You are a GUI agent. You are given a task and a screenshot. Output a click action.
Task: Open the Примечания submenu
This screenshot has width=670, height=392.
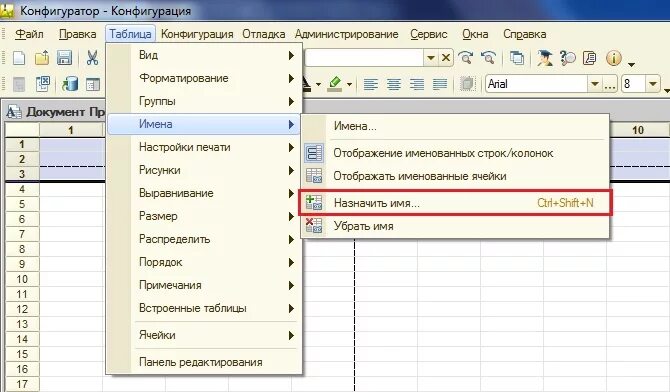click(x=205, y=285)
